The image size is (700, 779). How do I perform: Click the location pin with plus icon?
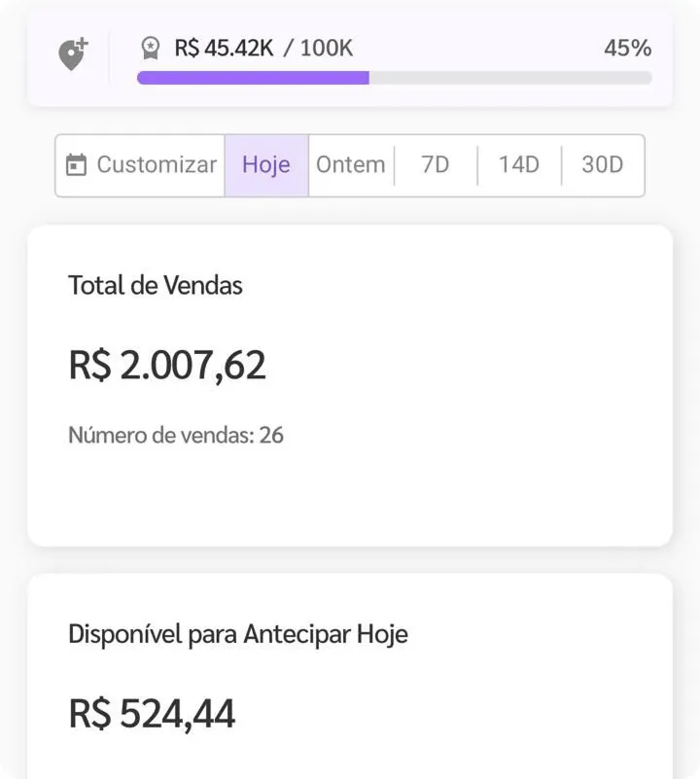click(x=73, y=54)
